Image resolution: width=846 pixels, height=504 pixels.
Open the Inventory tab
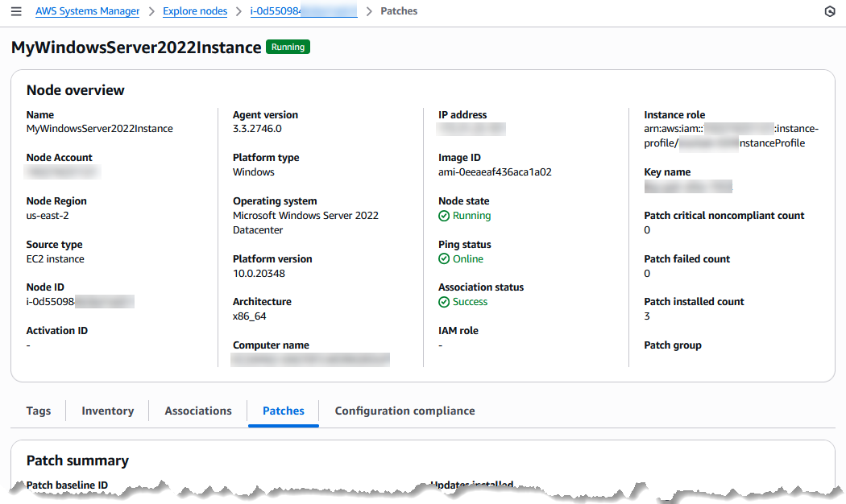(x=107, y=411)
